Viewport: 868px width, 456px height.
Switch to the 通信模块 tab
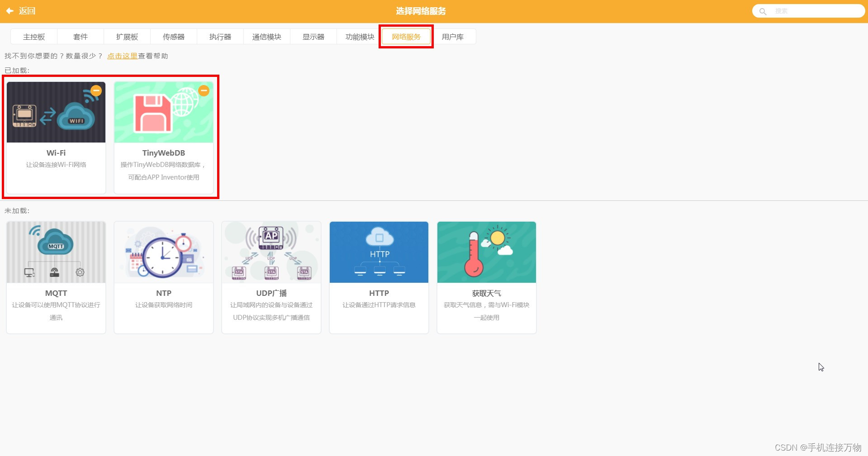[267, 37]
